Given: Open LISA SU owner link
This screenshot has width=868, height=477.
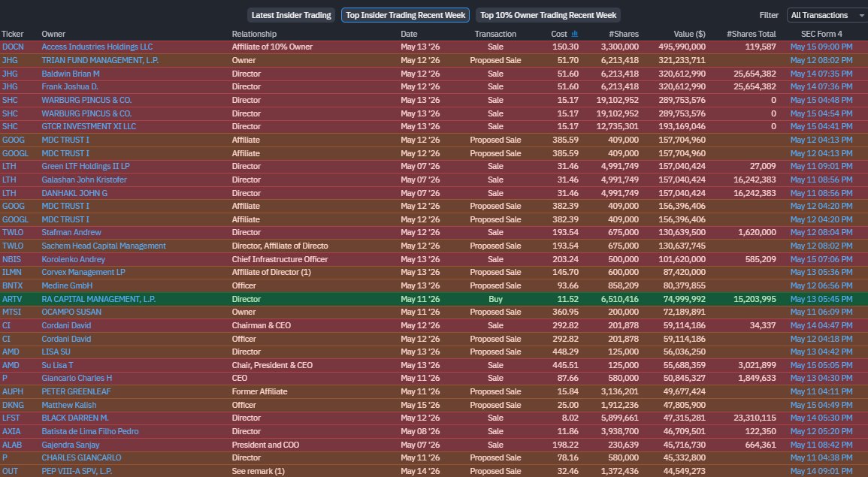Looking at the screenshot, I should [56, 352].
